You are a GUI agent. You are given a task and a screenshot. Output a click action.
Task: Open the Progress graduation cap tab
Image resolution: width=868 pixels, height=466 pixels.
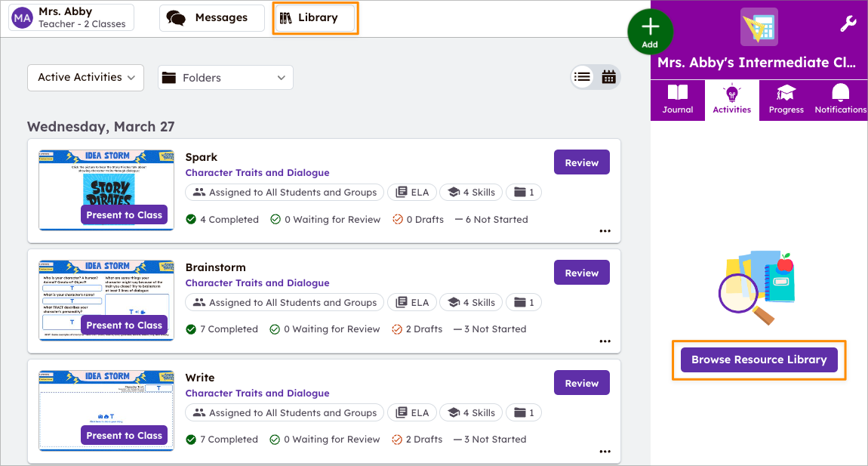[786, 100]
